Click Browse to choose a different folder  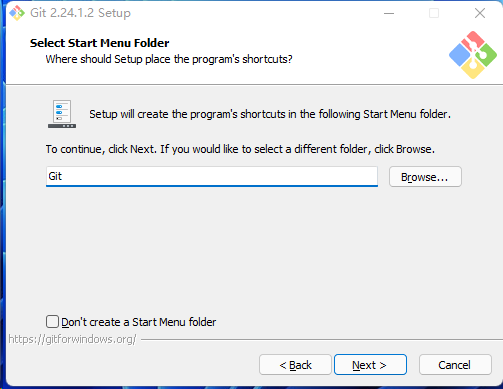(x=425, y=177)
